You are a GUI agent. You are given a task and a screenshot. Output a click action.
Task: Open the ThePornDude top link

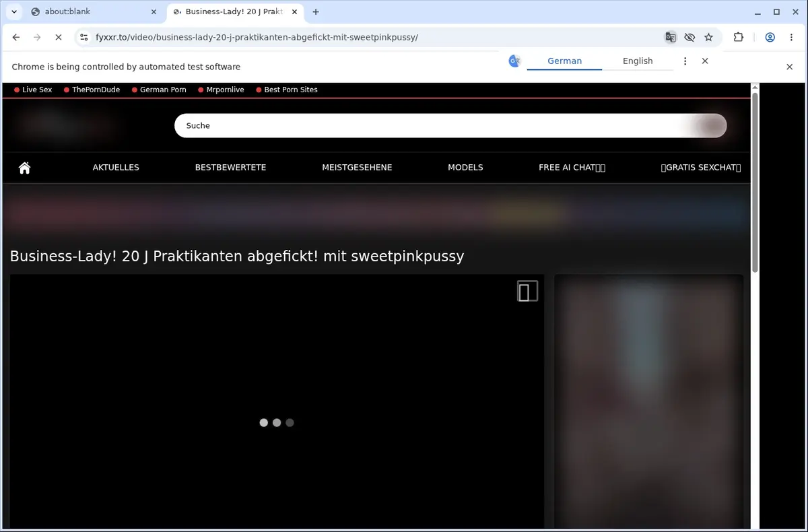click(92, 90)
